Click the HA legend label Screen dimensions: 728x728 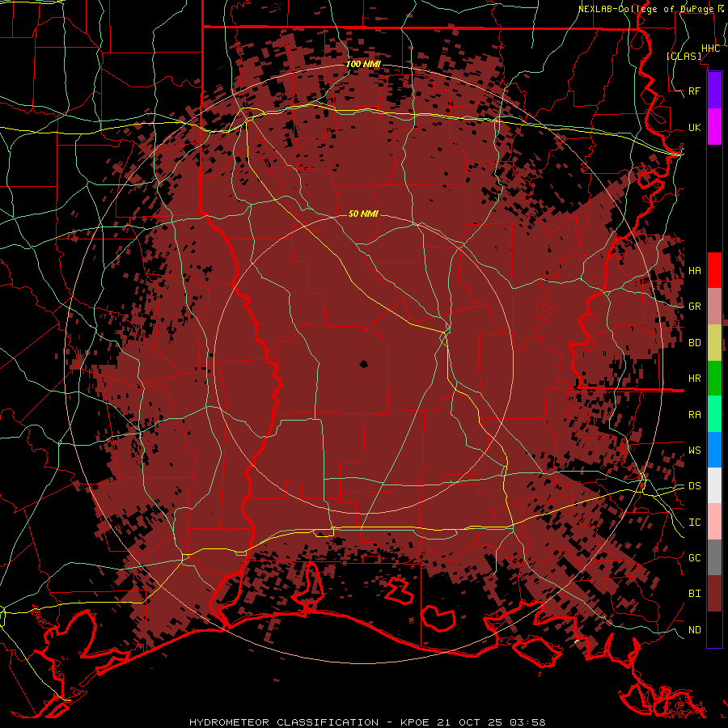coord(695,271)
